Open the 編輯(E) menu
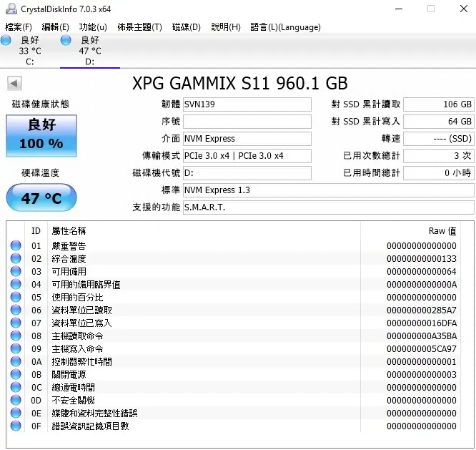 click(x=55, y=27)
